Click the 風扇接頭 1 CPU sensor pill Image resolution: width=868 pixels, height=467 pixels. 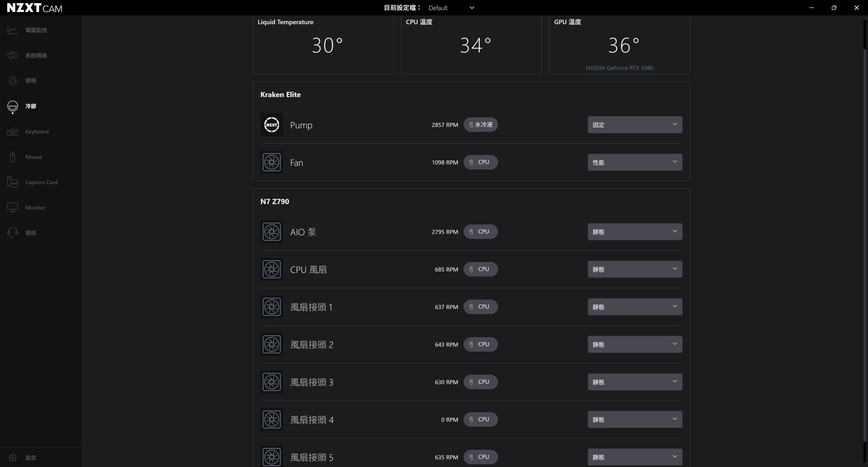click(481, 307)
